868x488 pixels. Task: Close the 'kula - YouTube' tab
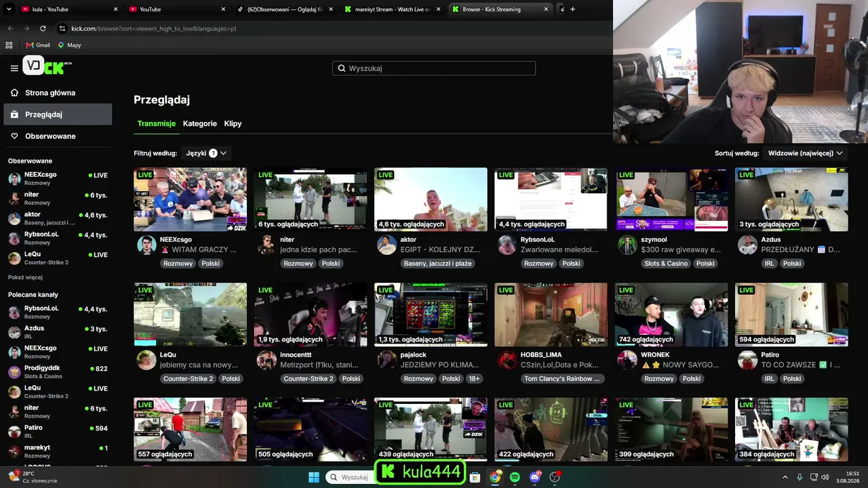(x=115, y=9)
